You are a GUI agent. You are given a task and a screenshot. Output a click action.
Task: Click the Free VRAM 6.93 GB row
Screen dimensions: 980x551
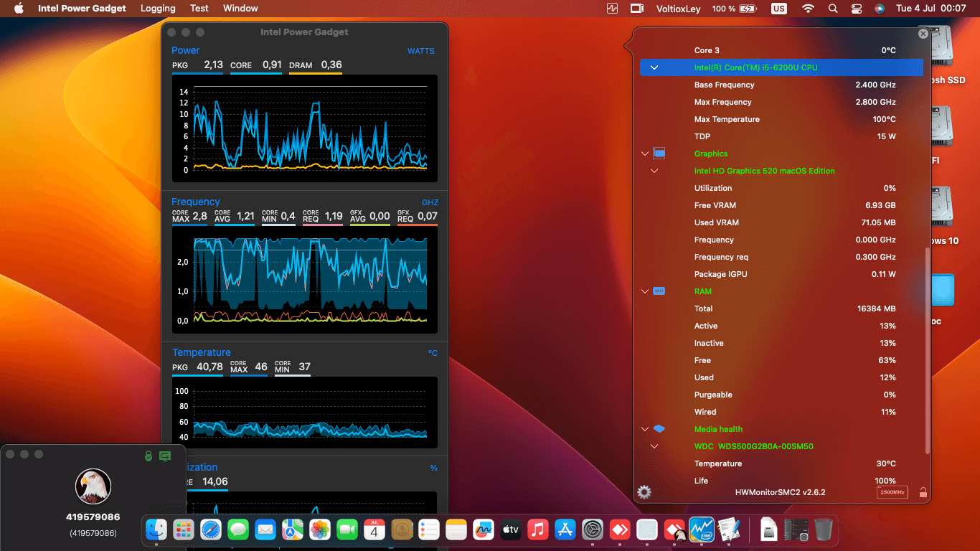[781, 205]
